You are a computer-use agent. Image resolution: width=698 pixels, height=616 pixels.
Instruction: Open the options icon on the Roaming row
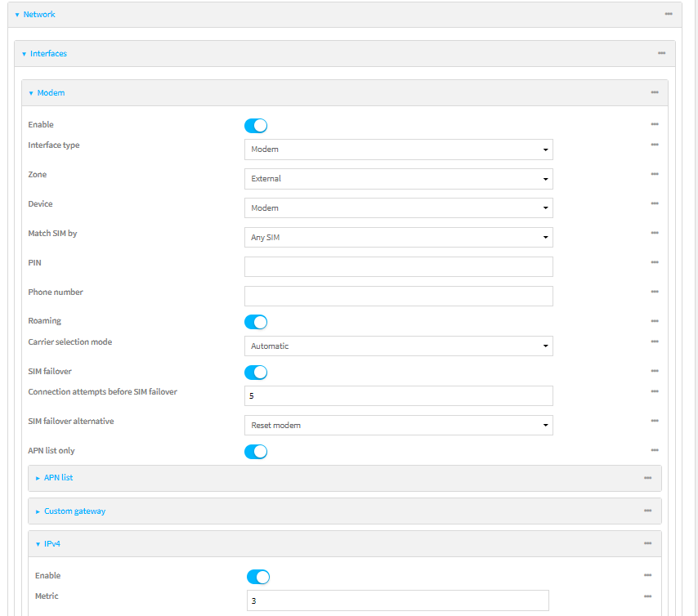click(655, 319)
